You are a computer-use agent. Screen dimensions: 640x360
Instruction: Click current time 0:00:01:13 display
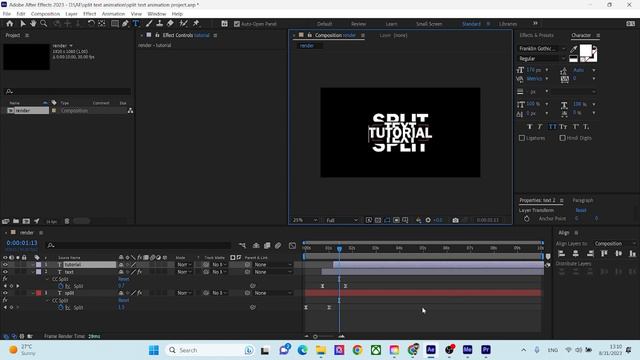coord(22,243)
